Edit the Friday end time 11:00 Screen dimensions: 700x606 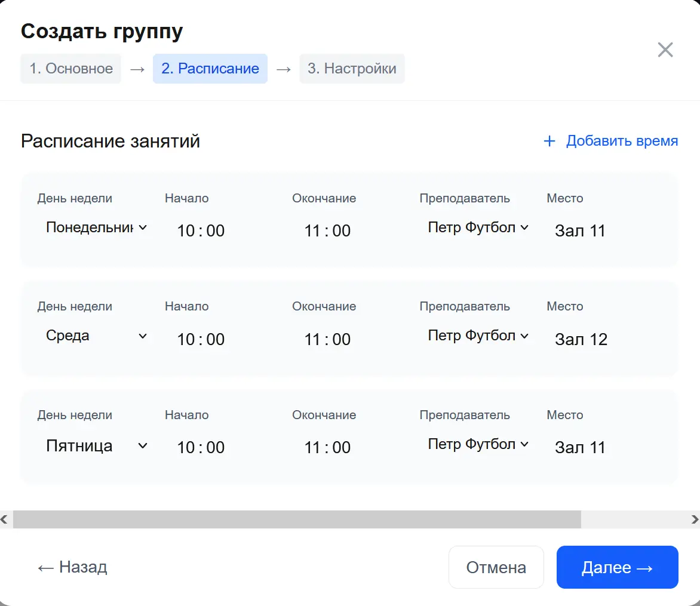point(327,448)
